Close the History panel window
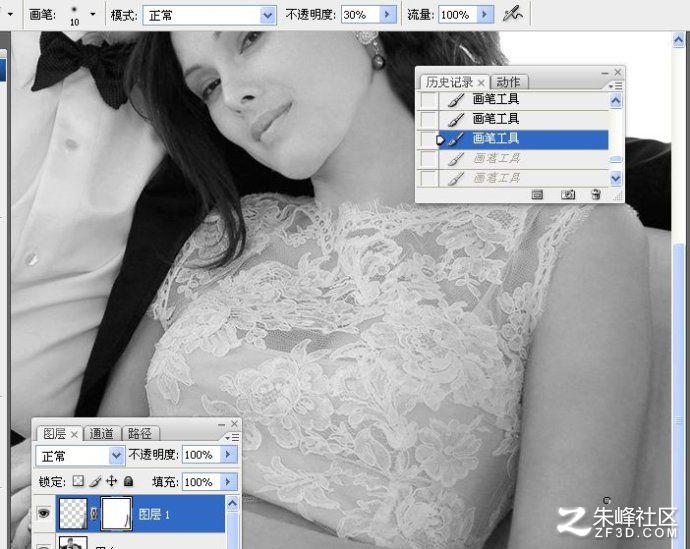The width and height of the screenshot is (690, 549). (x=618, y=72)
